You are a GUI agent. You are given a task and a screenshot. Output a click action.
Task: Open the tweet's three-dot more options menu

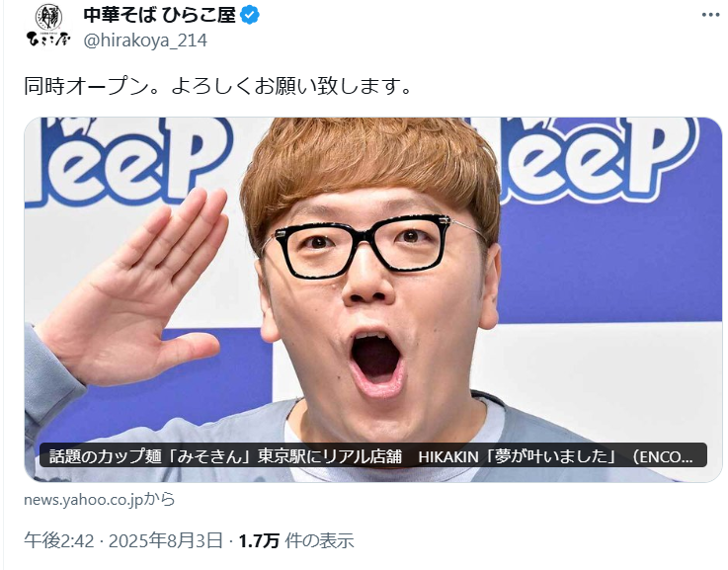pyautogui.click(x=710, y=16)
